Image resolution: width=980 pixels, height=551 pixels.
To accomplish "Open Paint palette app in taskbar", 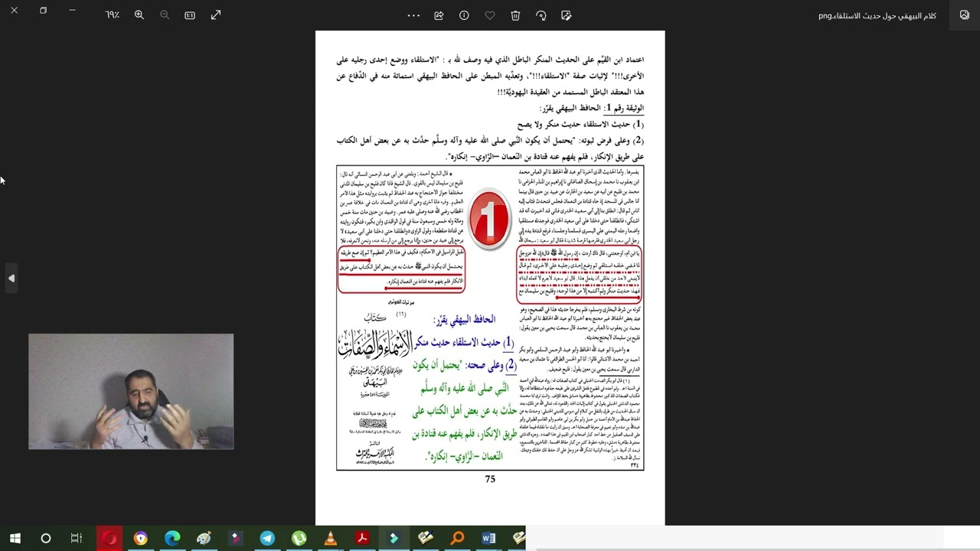I will [204, 539].
